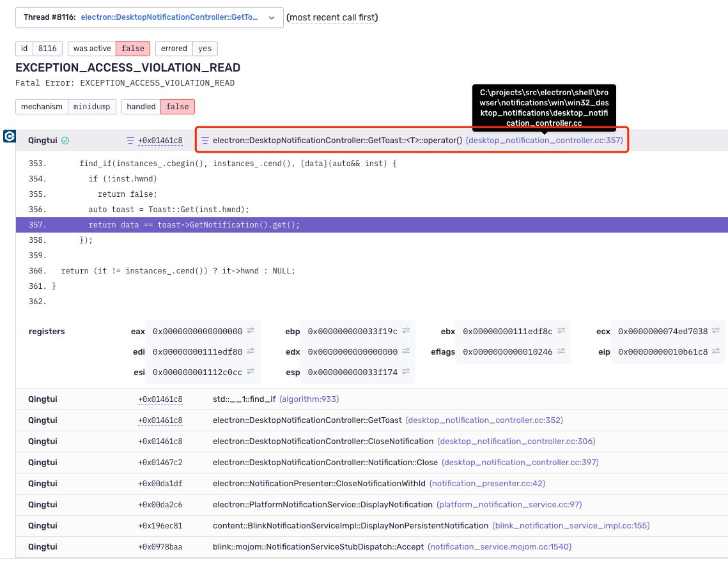728x561 pixels.
Task: Click the filter icon beside the esp register value
Action: pyautogui.click(x=406, y=372)
